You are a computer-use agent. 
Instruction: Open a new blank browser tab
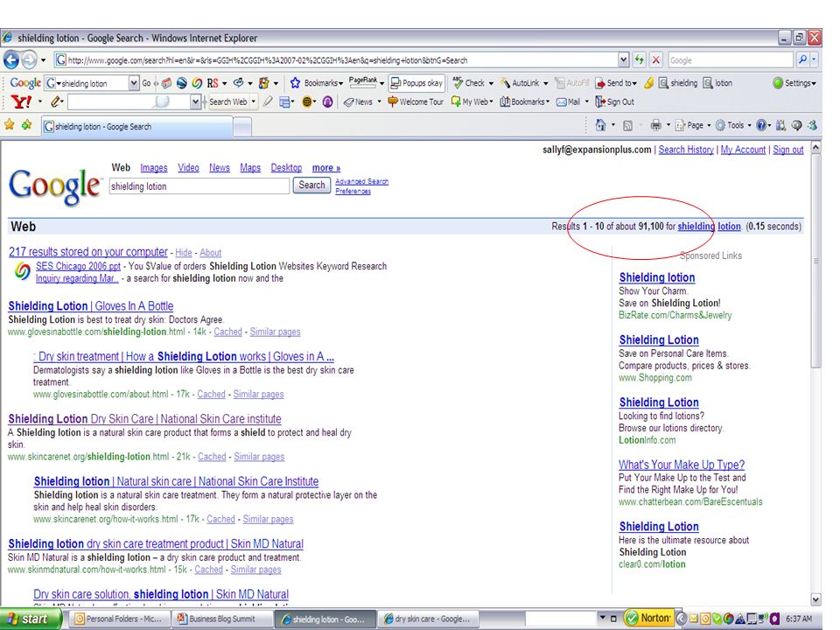point(242,127)
